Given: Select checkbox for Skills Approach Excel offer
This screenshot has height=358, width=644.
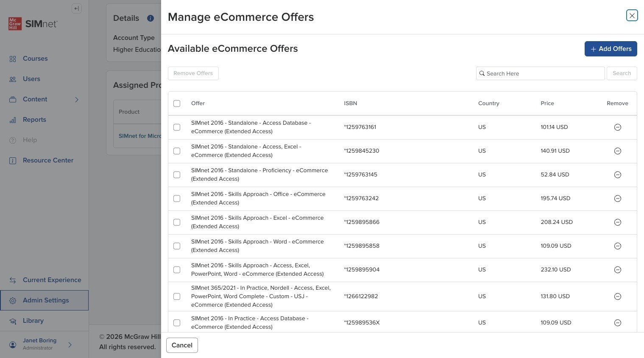Looking at the screenshot, I should point(177,222).
